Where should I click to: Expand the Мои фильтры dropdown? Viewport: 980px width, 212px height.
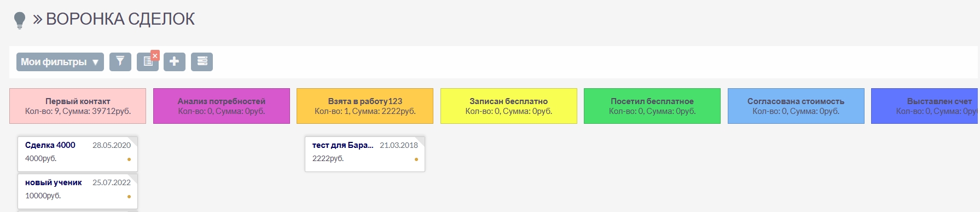60,62
